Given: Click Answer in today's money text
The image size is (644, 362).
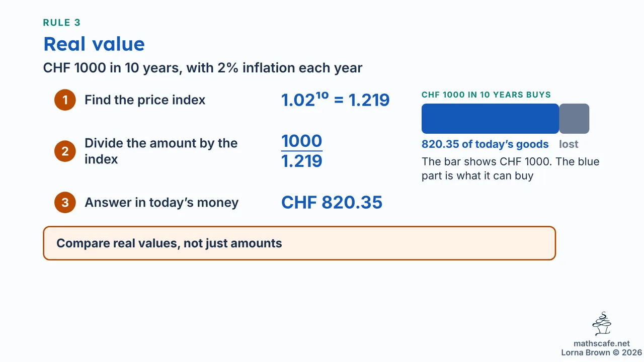Looking at the screenshot, I should click(162, 203).
